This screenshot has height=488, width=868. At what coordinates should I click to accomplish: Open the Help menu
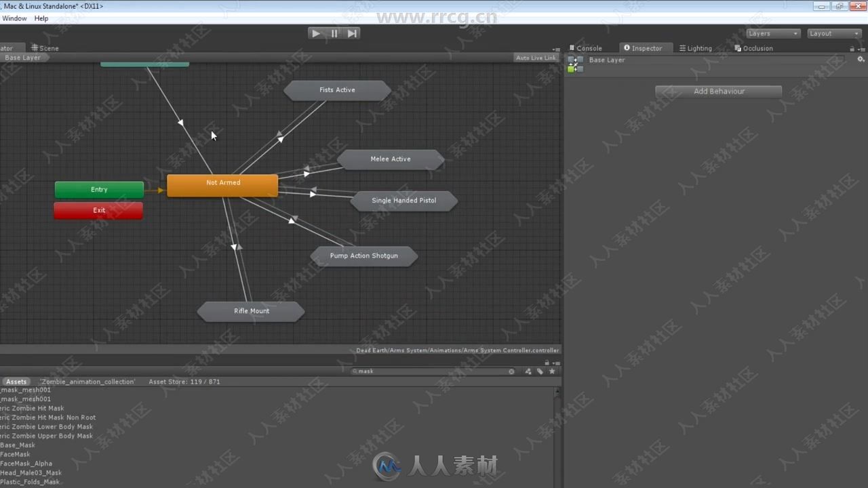coord(41,18)
